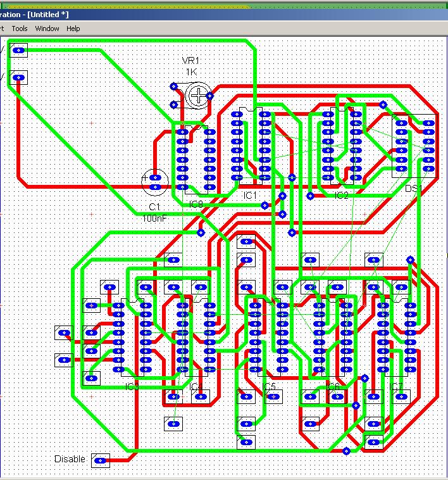Viewport: 448px width, 480px height.
Task: Open the Window menu
Action: point(47,28)
